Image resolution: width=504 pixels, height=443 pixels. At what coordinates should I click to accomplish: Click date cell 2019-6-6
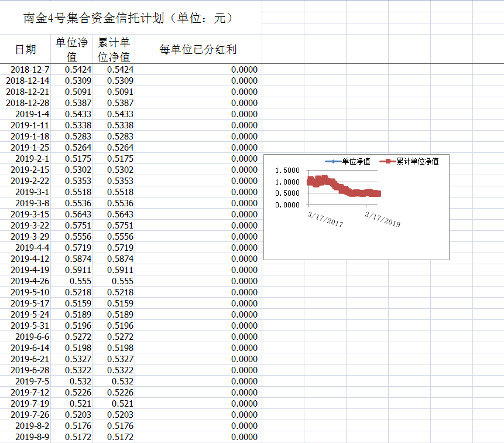25,337
